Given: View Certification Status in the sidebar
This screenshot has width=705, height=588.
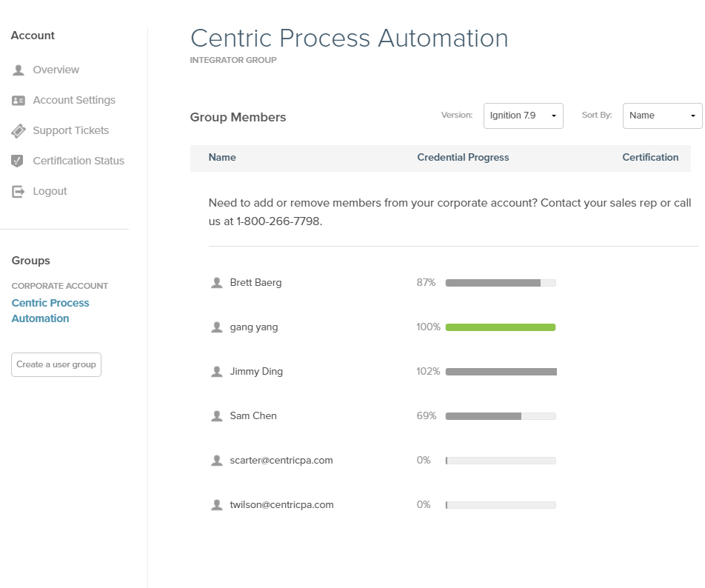Looking at the screenshot, I should [x=78, y=161].
